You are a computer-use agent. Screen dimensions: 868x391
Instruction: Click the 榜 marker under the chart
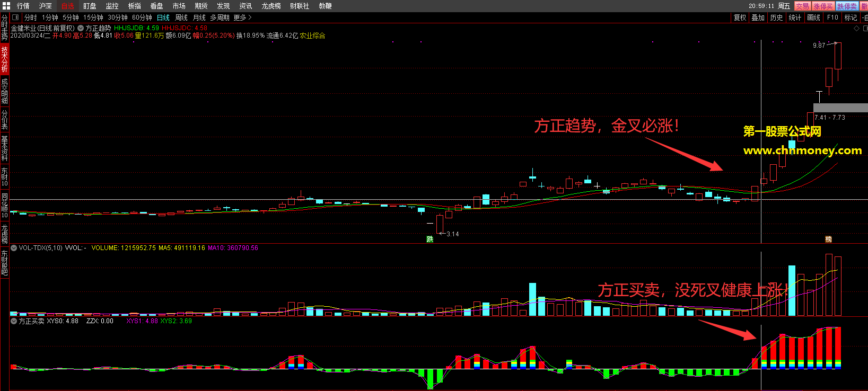(829, 239)
